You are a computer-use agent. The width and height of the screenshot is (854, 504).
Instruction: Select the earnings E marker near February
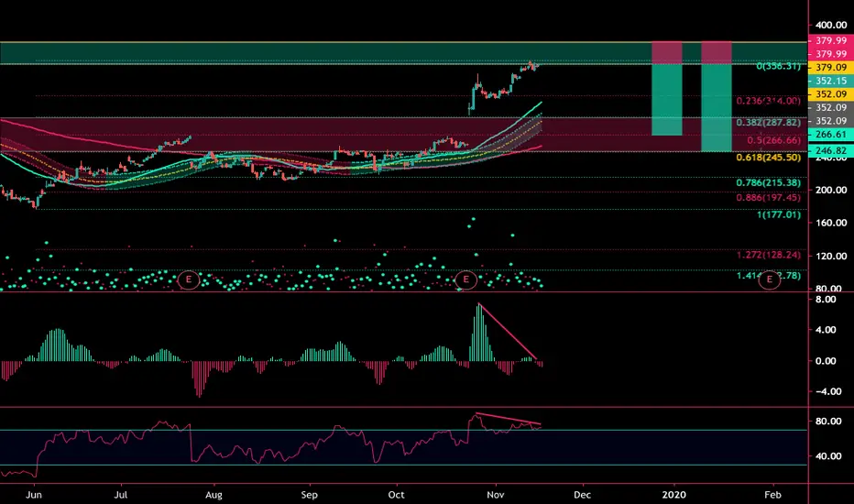click(770, 279)
